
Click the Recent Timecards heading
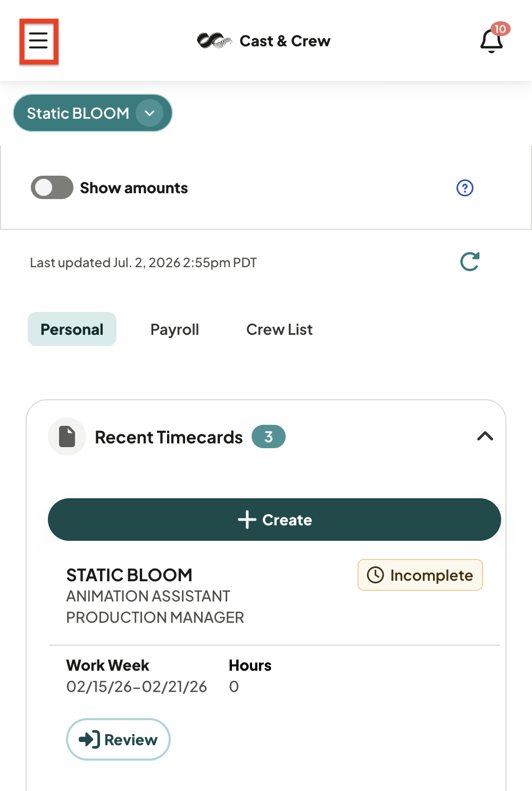click(x=169, y=437)
